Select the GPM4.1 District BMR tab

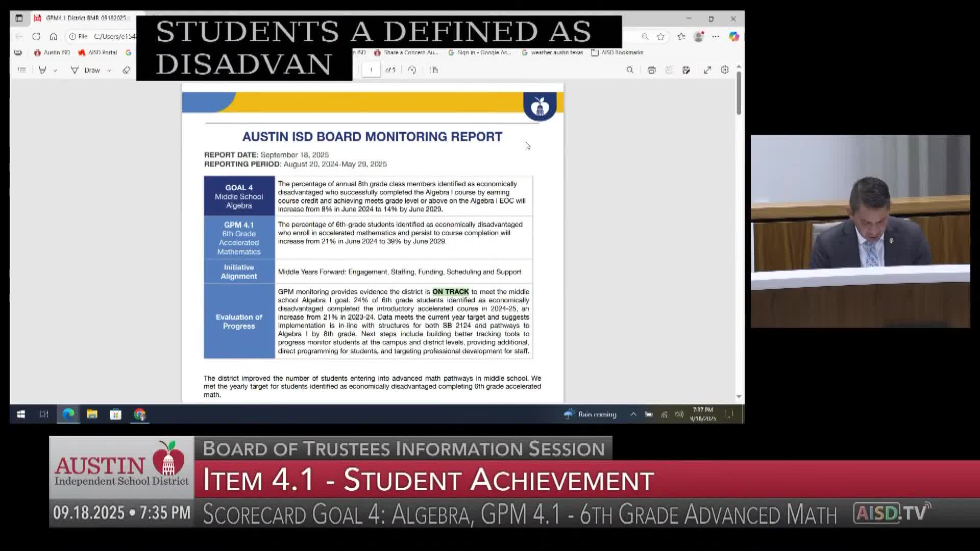(84, 18)
